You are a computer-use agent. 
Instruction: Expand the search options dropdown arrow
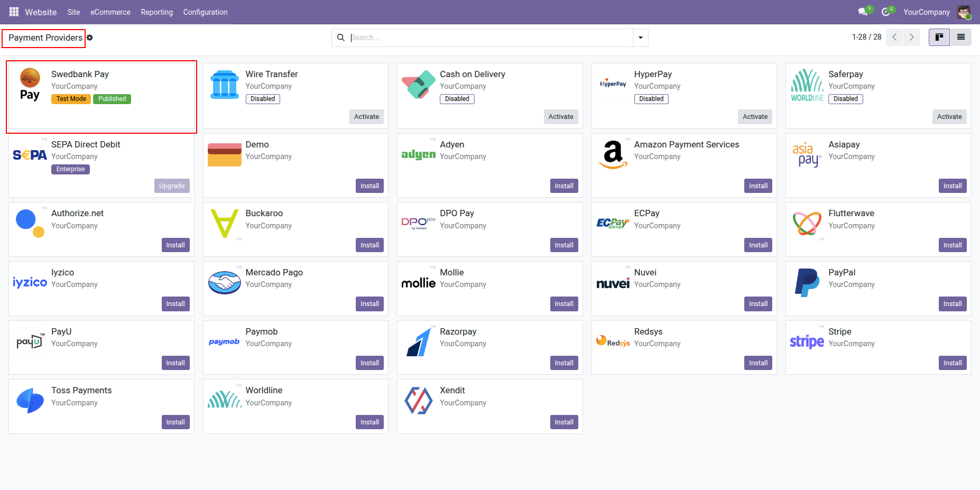[641, 38]
